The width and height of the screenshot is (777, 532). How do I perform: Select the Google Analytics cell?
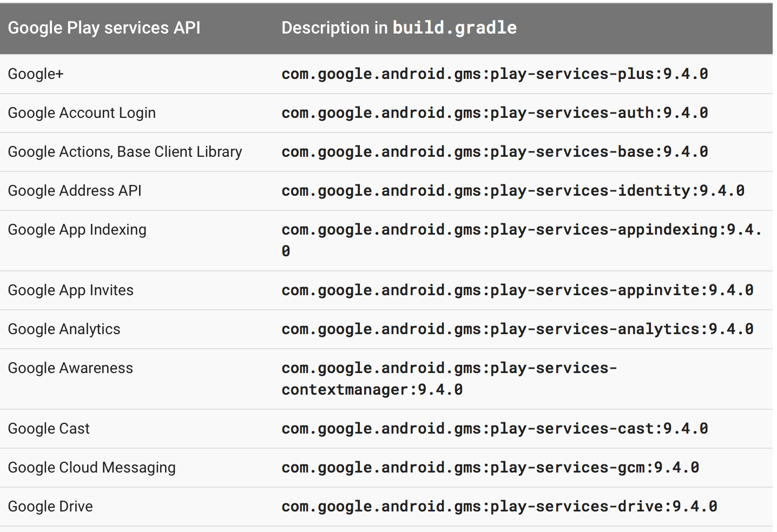pos(64,329)
